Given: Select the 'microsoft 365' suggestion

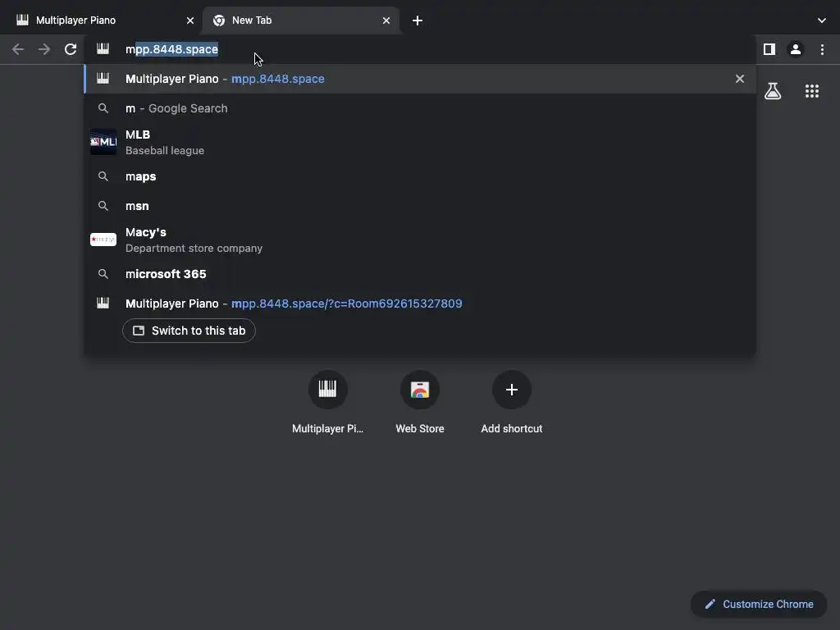Looking at the screenshot, I should pos(420,274).
